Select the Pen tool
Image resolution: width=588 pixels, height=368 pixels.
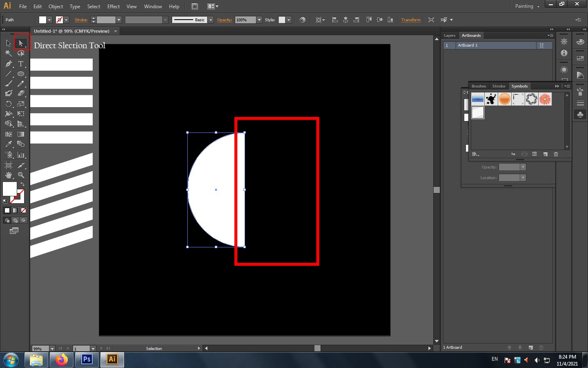[9, 64]
